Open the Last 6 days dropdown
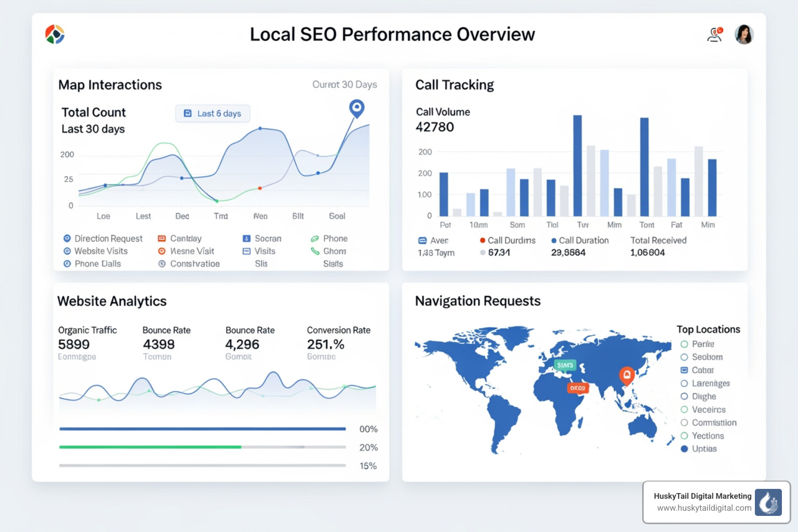798x532 pixels. click(x=212, y=113)
